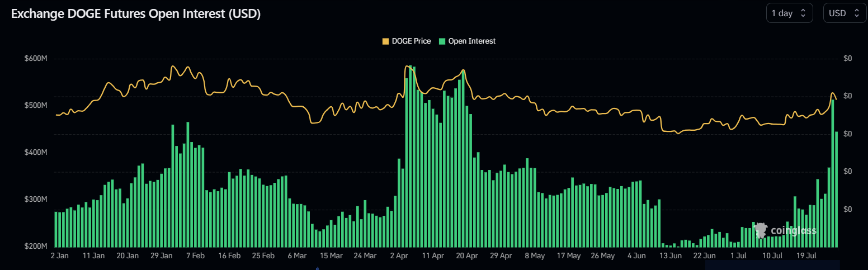Click the $400M y-axis label
This screenshot has height=270, width=868.
coord(35,152)
